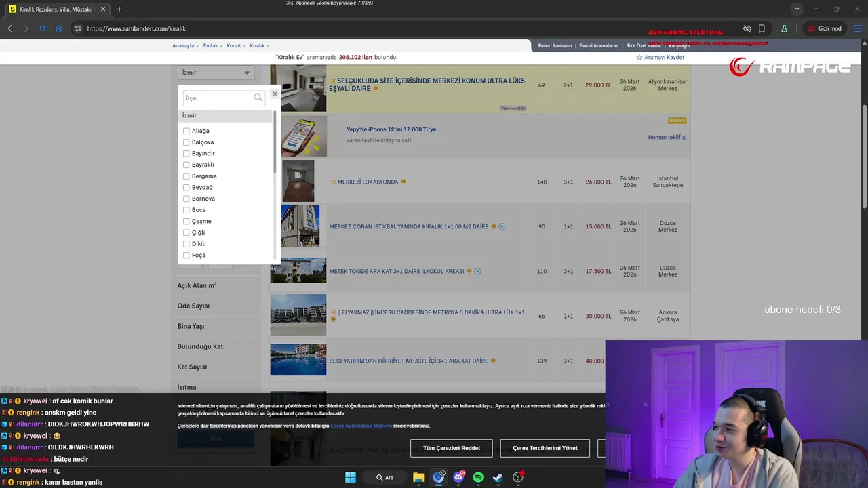Tick the Beydağ checkbox

[x=186, y=187]
